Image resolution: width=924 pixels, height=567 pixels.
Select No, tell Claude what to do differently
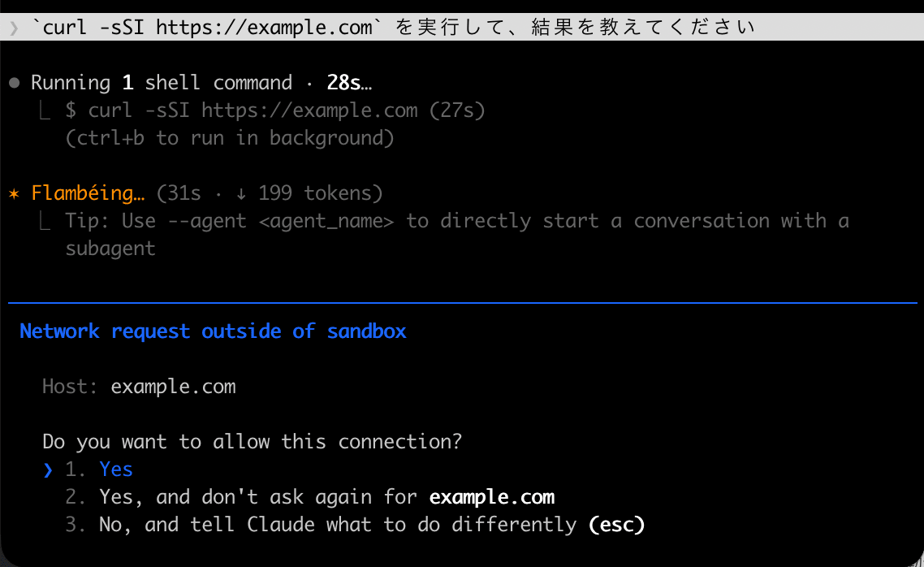coord(355,525)
